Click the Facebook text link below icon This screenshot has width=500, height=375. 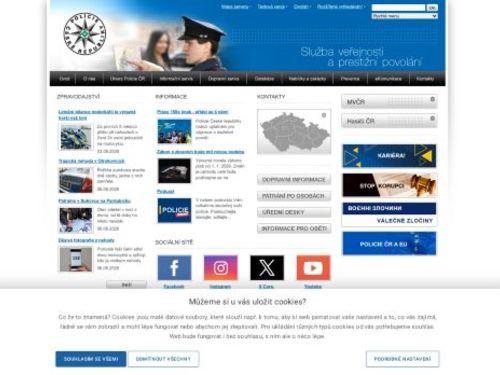pos(174,286)
